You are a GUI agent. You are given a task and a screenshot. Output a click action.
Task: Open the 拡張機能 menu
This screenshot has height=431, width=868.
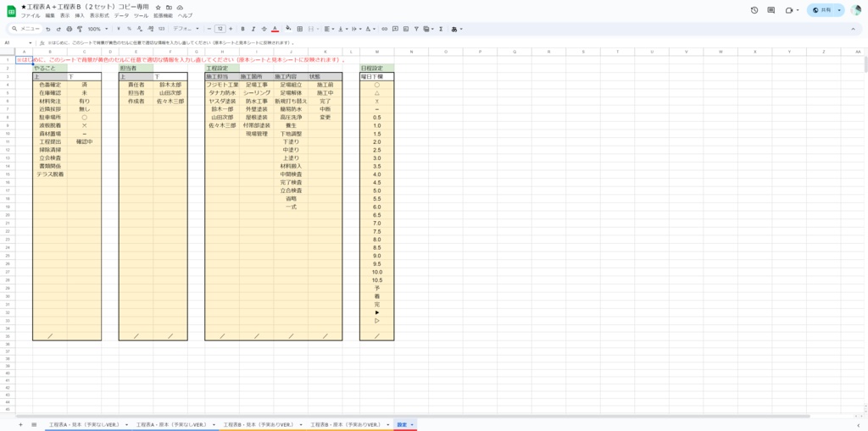point(164,15)
